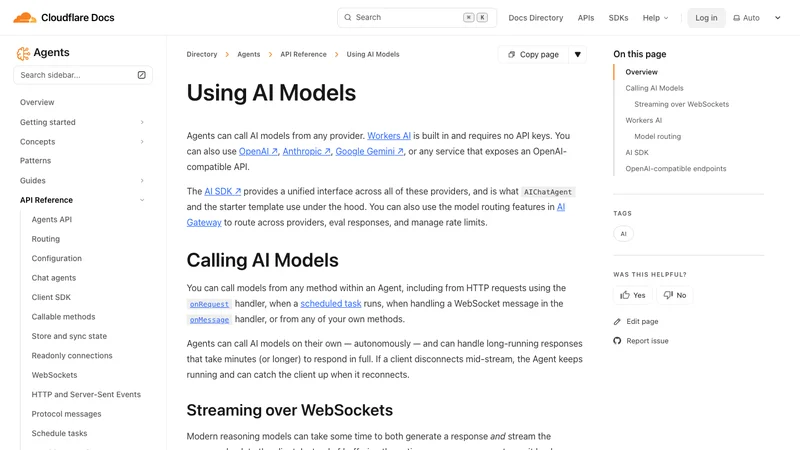Click the onMessage code link
This screenshot has width=800, height=450.
point(209,320)
